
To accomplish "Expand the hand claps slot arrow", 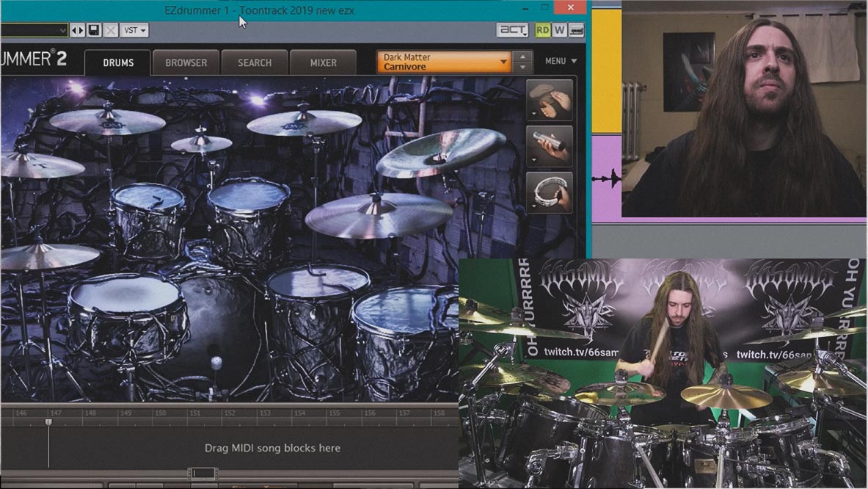I will coord(533,114).
